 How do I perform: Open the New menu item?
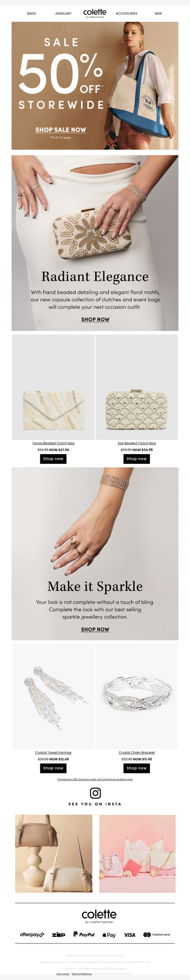158,14
